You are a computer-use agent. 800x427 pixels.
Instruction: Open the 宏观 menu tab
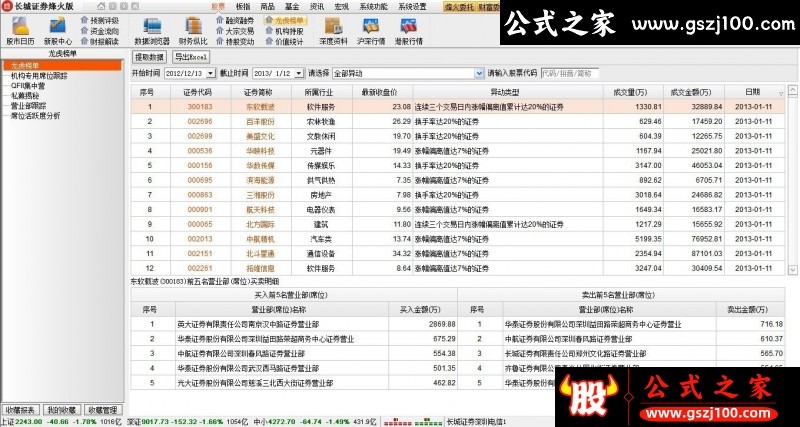coord(341,7)
